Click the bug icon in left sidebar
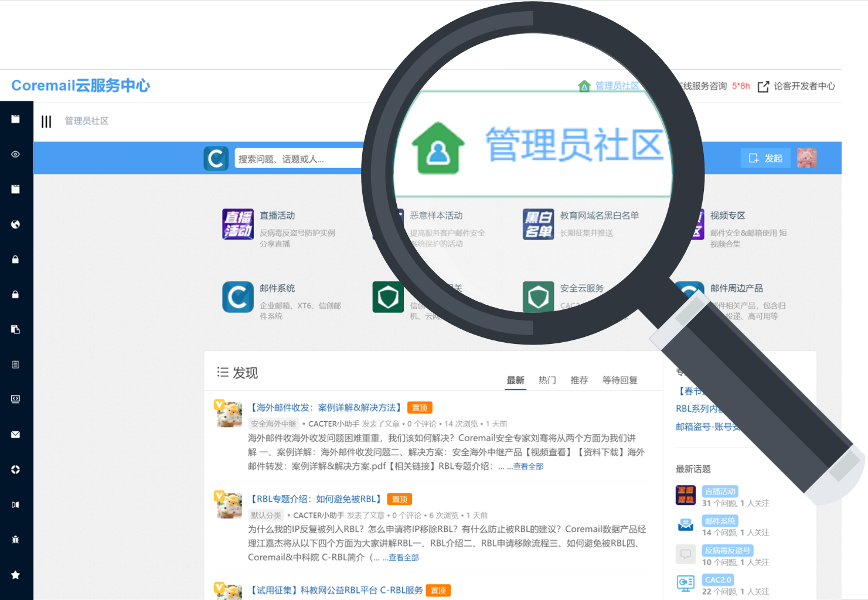The height and width of the screenshot is (600, 868). [x=16, y=540]
